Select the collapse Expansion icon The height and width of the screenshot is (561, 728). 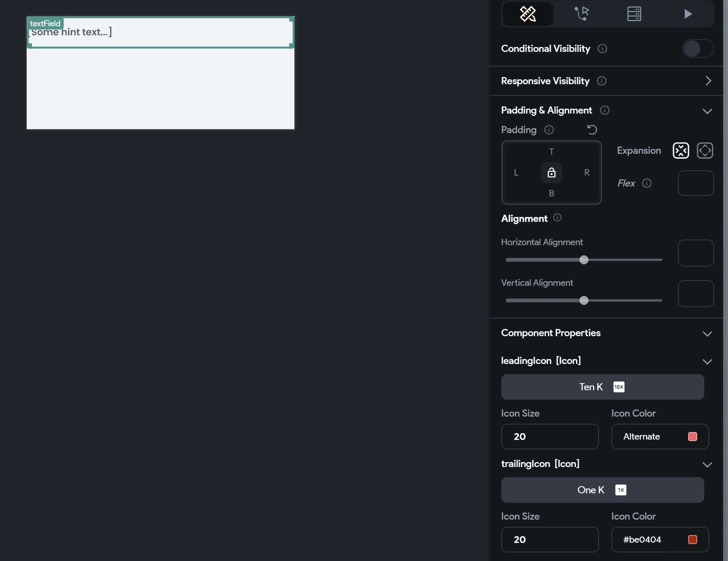(681, 150)
